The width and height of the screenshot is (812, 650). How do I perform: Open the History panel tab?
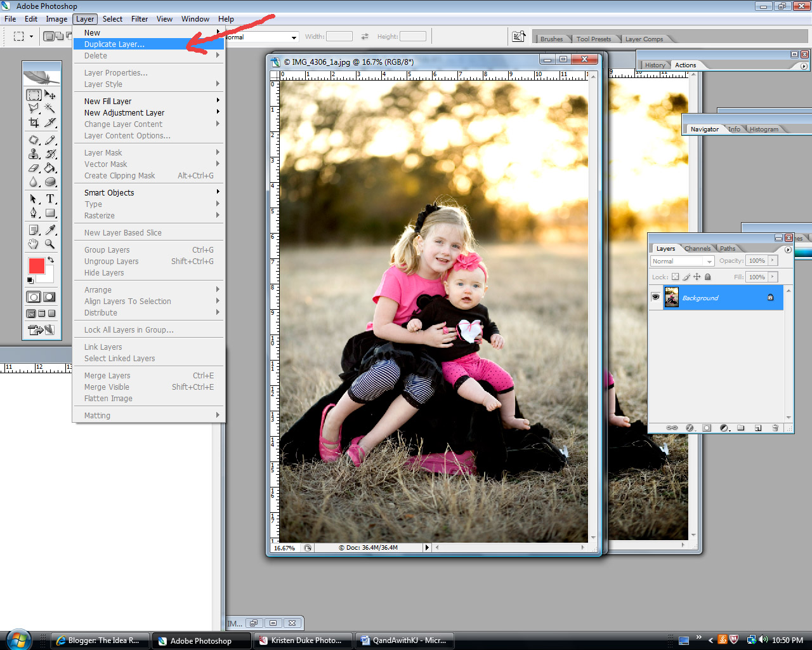[x=655, y=65]
